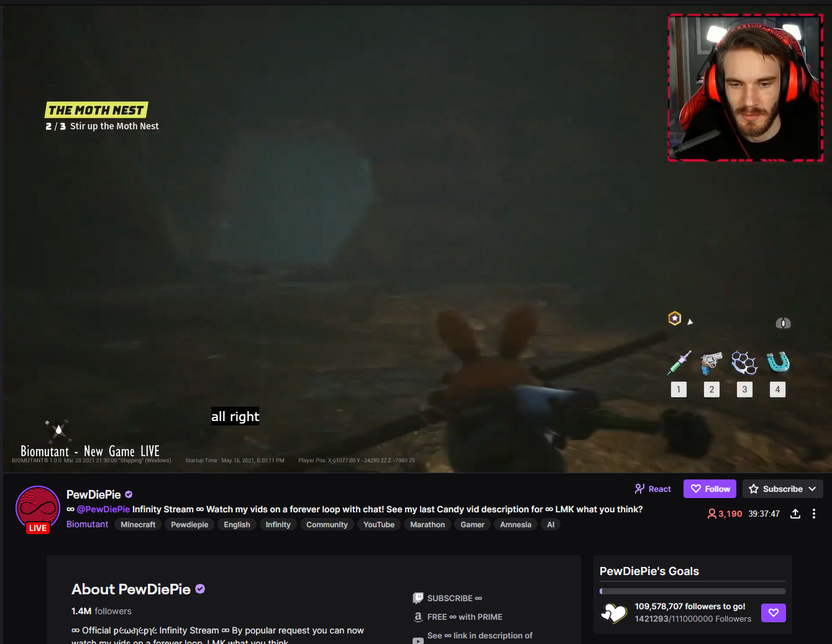Select the Marathon tag

pos(427,525)
